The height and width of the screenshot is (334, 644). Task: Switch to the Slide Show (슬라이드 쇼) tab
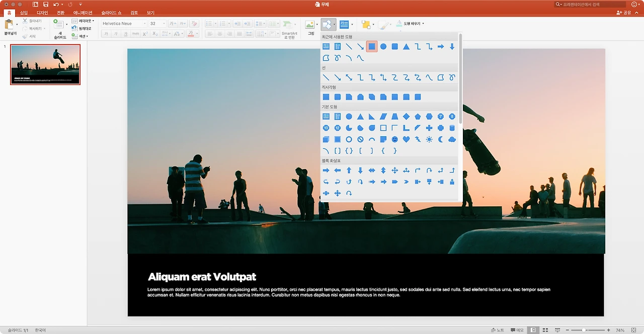tap(112, 13)
